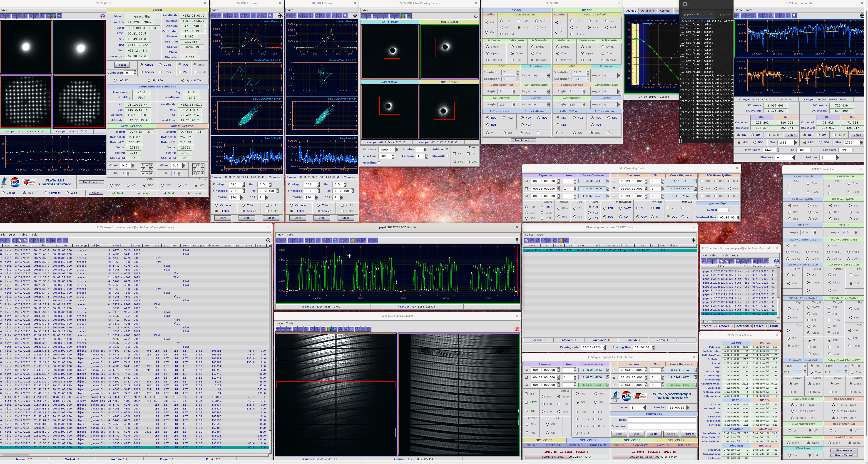The height and width of the screenshot is (464, 868).
Task: Click ankh symbol icon in fits.row window
Action: tap(517, 240)
